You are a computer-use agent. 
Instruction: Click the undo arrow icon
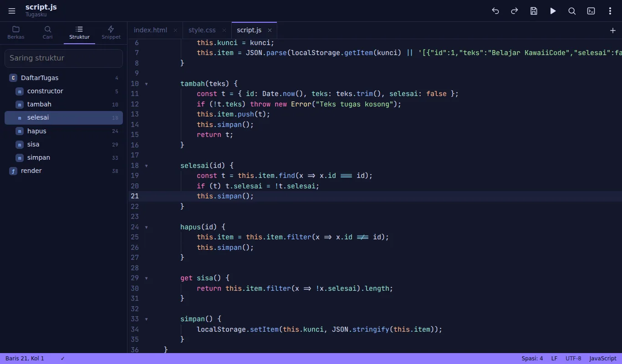(x=495, y=11)
